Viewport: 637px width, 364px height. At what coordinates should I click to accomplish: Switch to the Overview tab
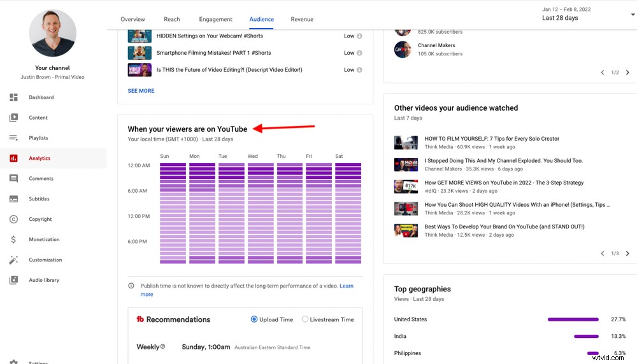click(132, 19)
